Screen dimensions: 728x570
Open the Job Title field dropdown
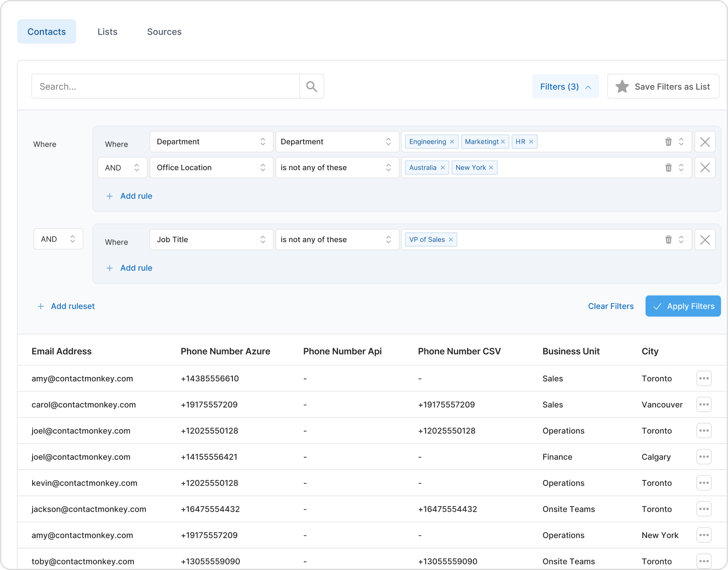pos(211,240)
